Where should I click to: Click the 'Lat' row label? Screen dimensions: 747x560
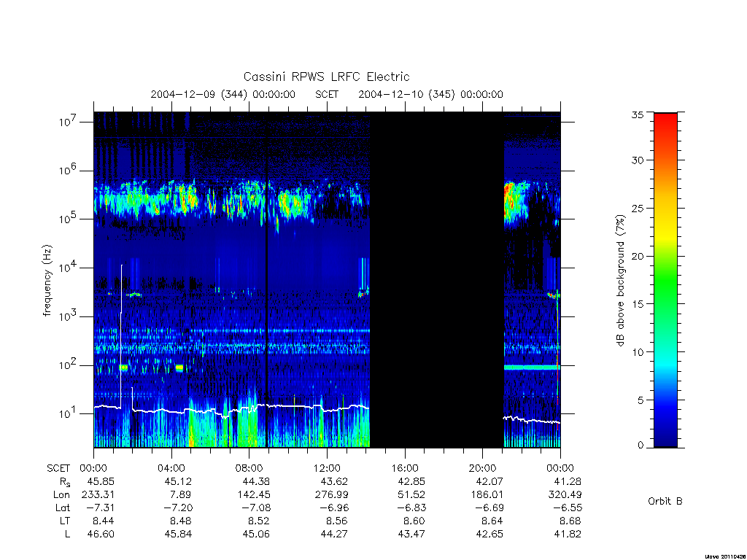click(x=63, y=507)
